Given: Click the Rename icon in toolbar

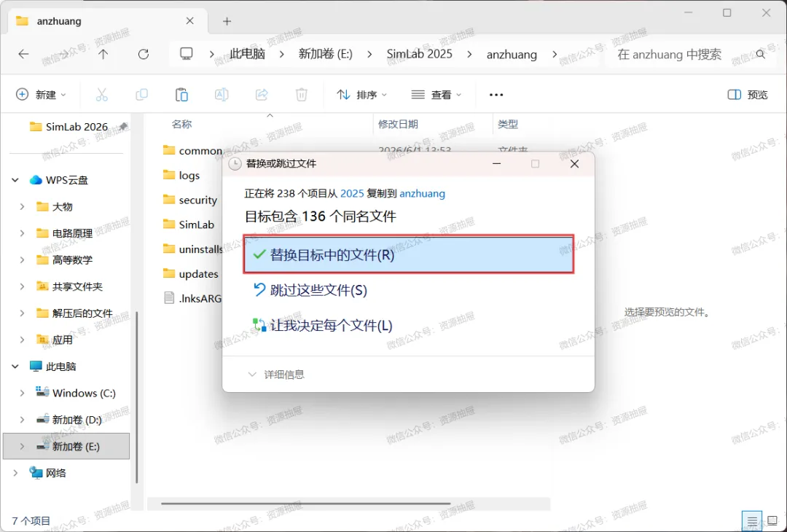Looking at the screenshot, I should coord(222,94).
